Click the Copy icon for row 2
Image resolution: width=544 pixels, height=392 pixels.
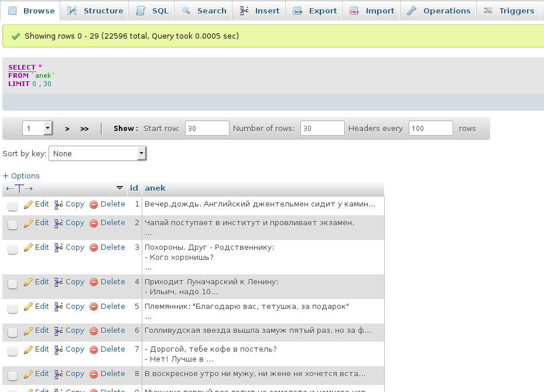coord(59,223)
